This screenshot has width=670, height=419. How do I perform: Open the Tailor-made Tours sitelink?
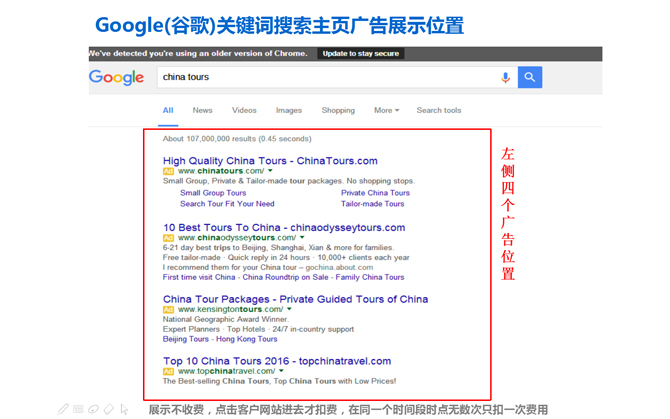pyautogui.click(x=372, y=204)
